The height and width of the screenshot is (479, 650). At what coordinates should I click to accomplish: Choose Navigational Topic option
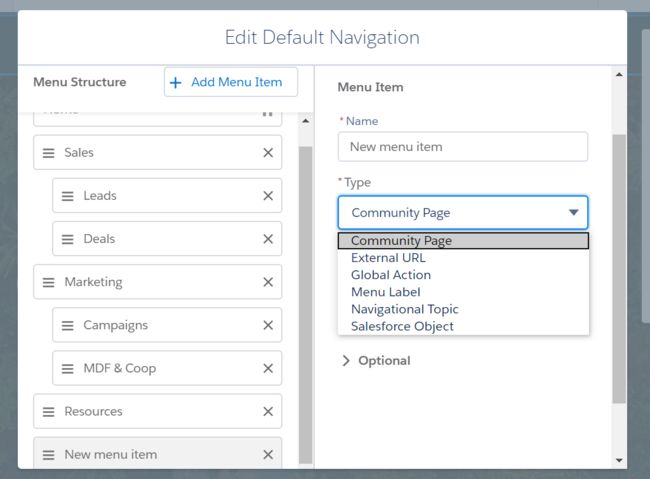pyautogui.click(x=463, y=309)
